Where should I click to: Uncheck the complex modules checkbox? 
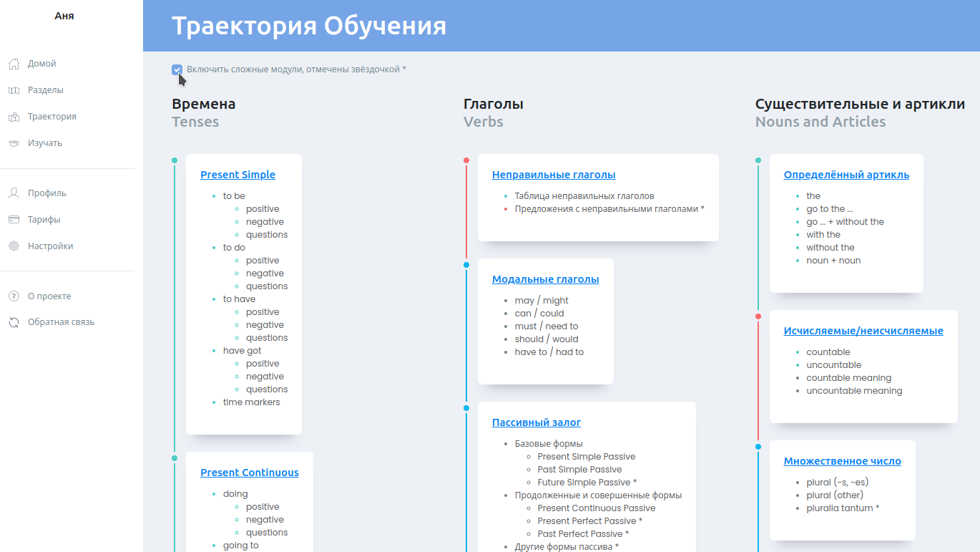(177, 69)
